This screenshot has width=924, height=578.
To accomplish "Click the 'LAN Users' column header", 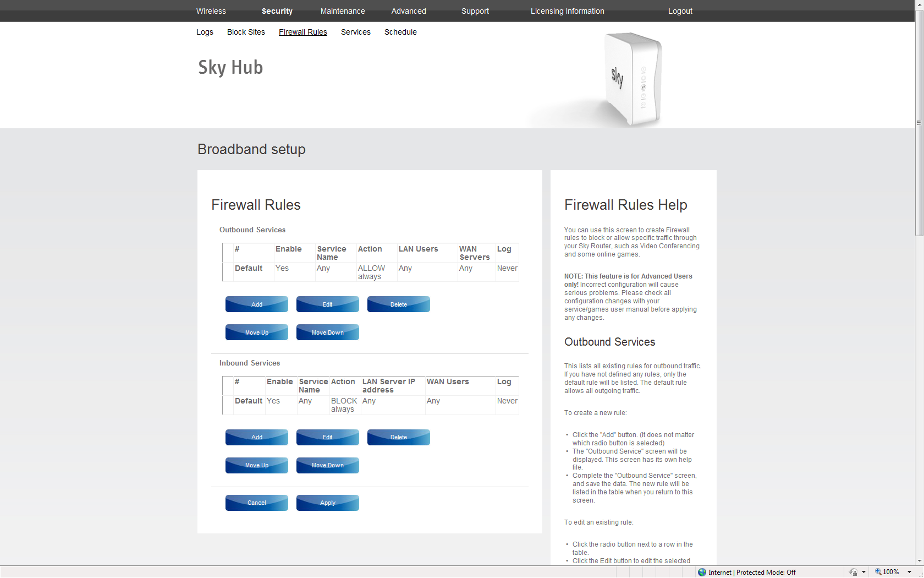I will tap(419, 249).
